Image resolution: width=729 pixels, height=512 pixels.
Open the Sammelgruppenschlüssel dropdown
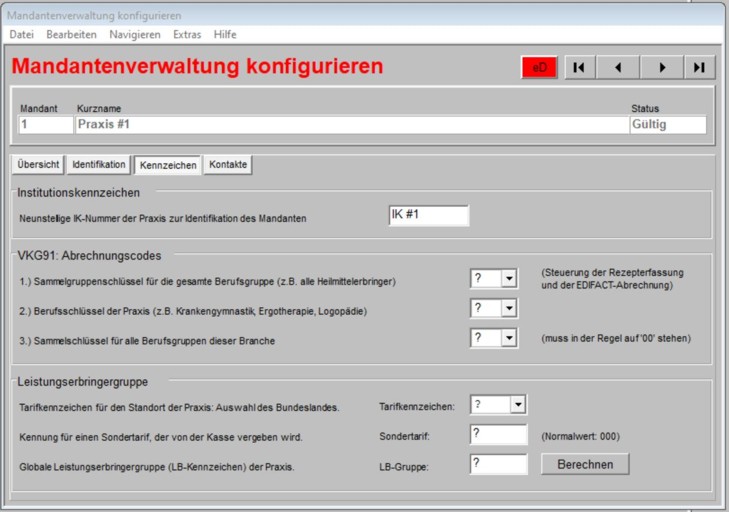tap(508, 278)
